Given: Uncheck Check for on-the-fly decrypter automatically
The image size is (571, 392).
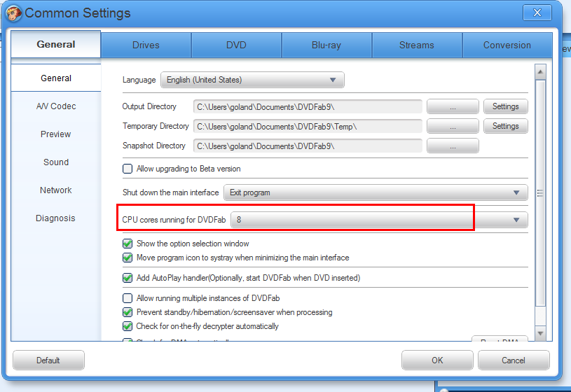Looking at the screenshot, I should (x=128, y=326).
